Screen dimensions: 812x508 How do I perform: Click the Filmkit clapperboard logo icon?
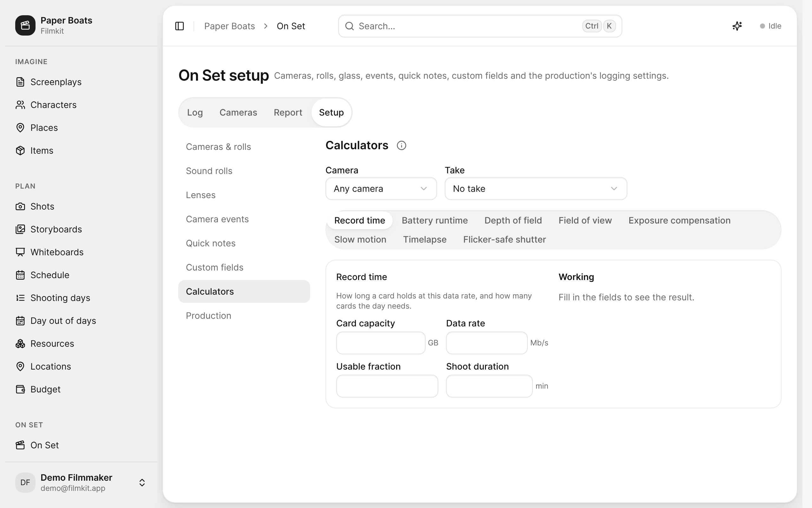click(25, 25)
